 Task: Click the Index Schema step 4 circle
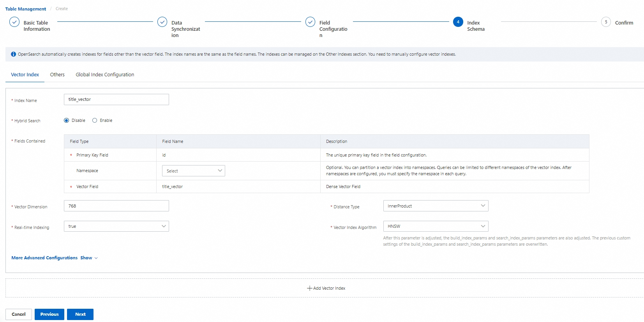tap(458, 22)
